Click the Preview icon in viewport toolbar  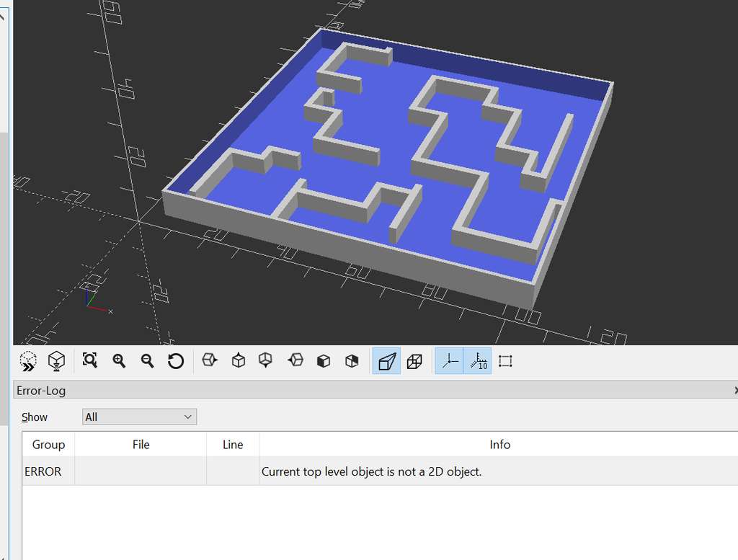[28, 361]
